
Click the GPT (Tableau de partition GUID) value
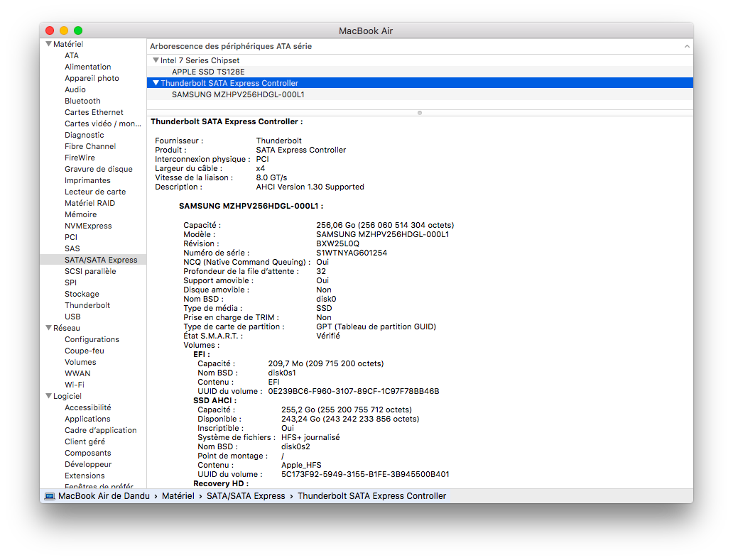coord(376,327)
